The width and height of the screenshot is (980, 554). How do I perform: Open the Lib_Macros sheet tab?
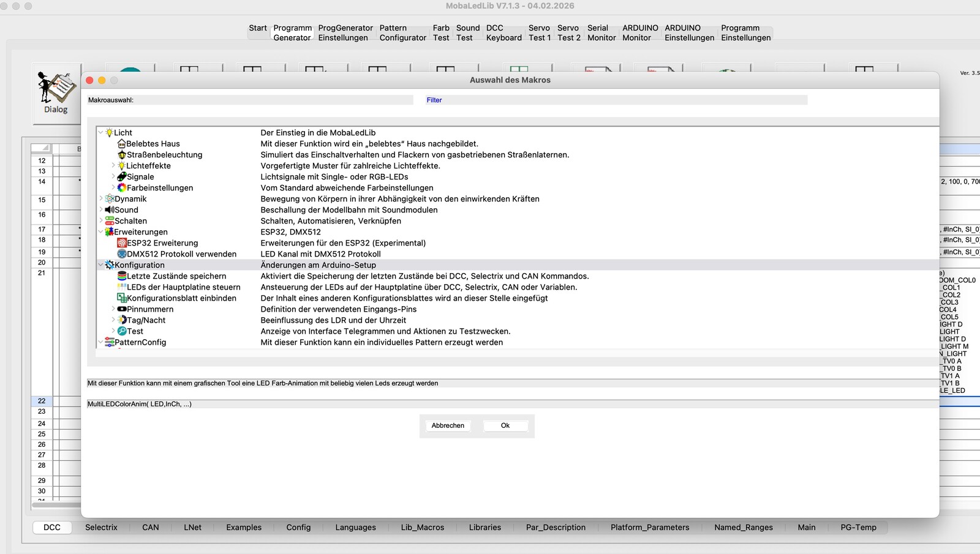pyautogui.click(x=422, y=527)
